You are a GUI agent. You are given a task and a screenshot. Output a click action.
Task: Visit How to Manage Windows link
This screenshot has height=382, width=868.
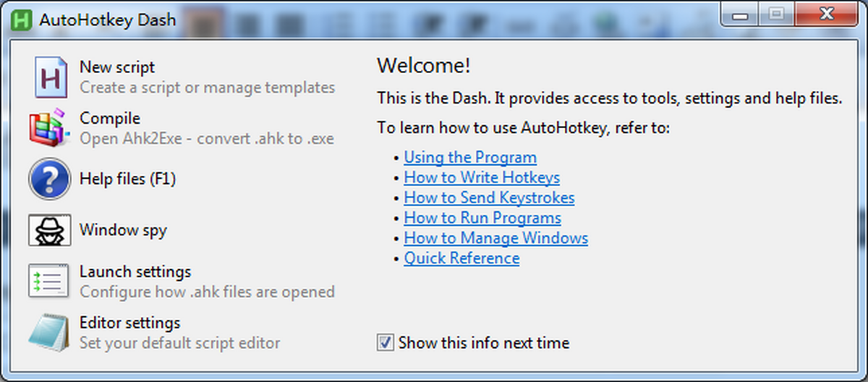tap(495, 238)
